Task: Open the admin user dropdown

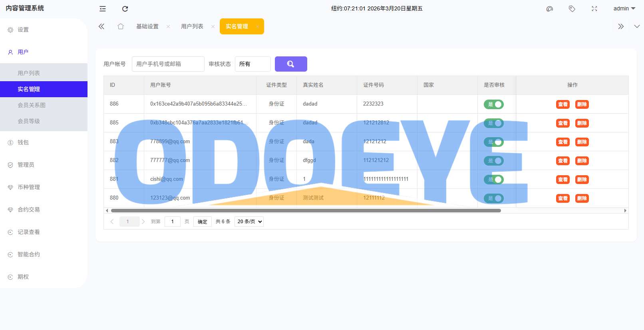Action: click(x=624, y=9)
